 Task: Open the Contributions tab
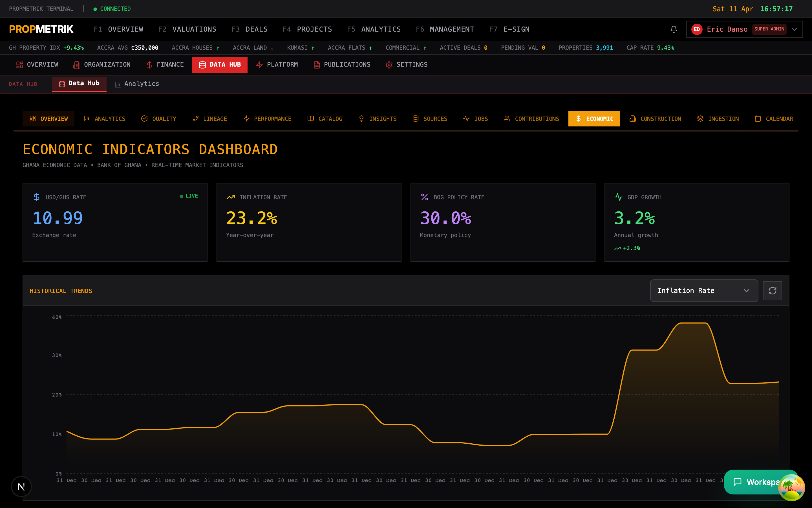[x=531, y=119]
